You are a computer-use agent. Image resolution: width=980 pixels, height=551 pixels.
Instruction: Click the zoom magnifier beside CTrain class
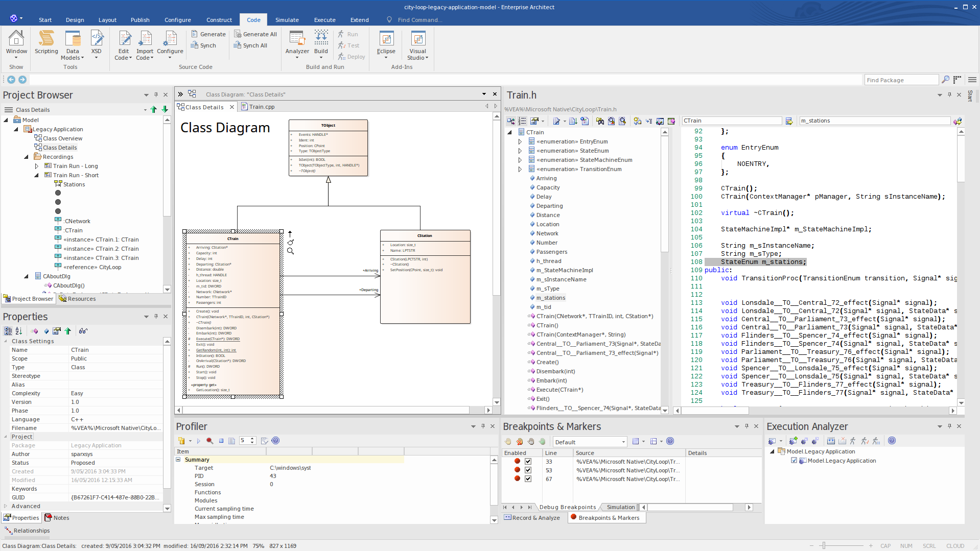point(290,251)
